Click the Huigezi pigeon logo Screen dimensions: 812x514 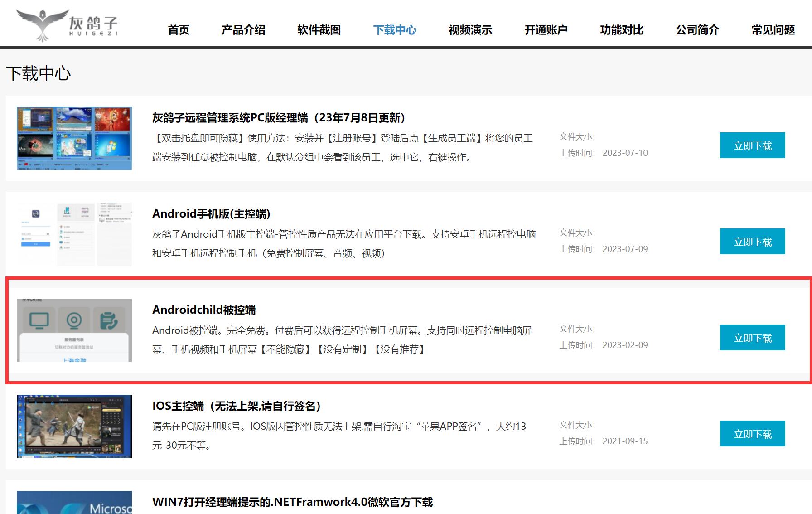click(x=67, y=25)
